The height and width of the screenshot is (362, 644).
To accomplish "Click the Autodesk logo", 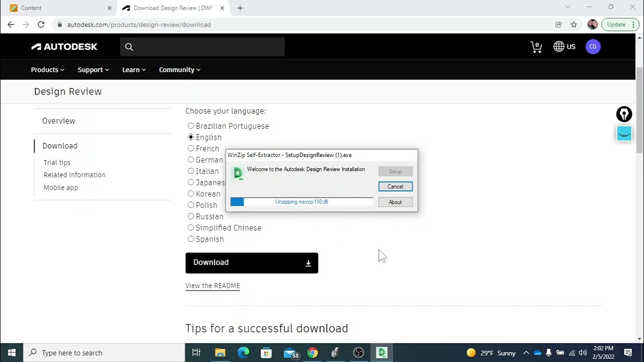I will pos(64,47).
